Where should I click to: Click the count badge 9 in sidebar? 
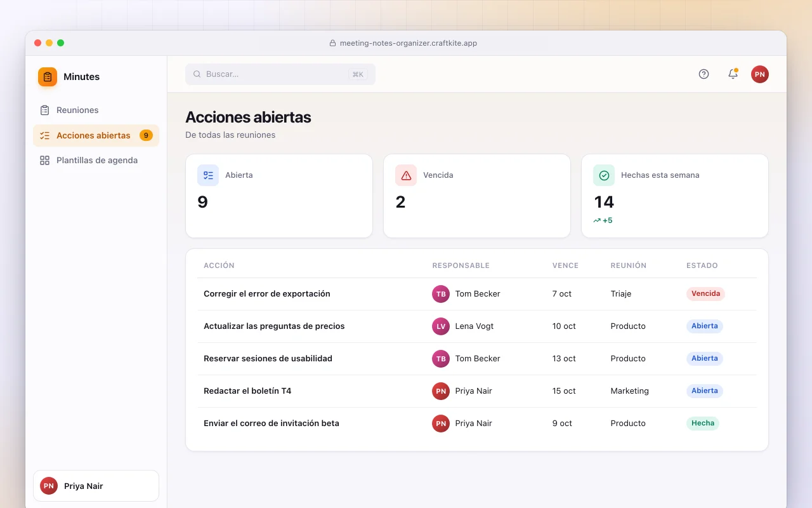click(146, 135)
